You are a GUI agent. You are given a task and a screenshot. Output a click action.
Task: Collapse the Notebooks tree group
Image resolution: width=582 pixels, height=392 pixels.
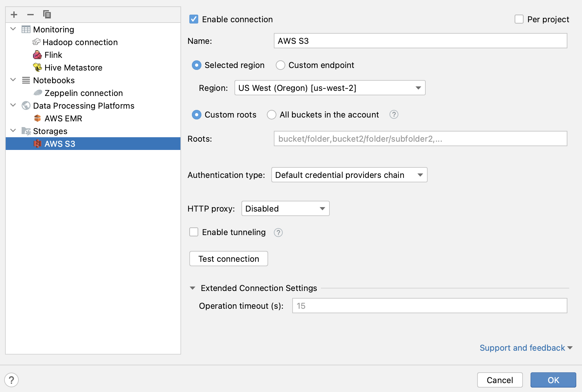pyautogui.click(x=13, y=80)
